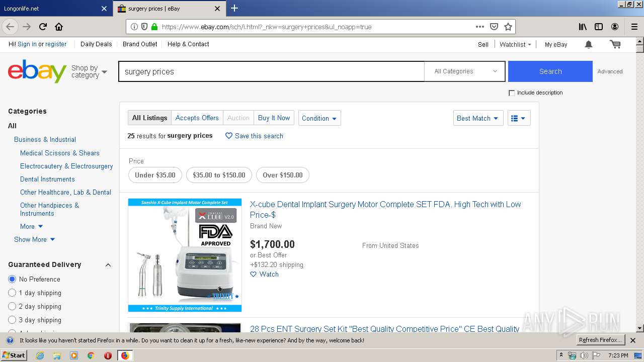Launch Internet Explorer from the taskbar
644x362 pixels.
point(40,355)
